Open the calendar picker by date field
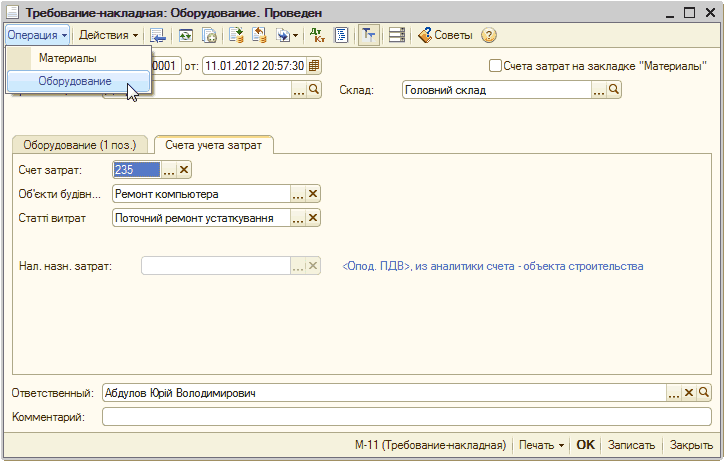 [314, 66]
